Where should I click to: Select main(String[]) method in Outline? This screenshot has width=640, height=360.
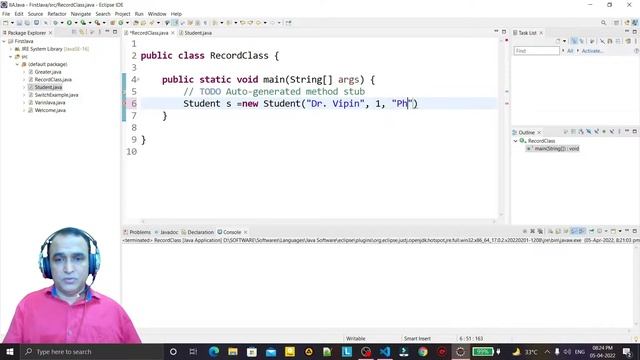pos(553,149)
